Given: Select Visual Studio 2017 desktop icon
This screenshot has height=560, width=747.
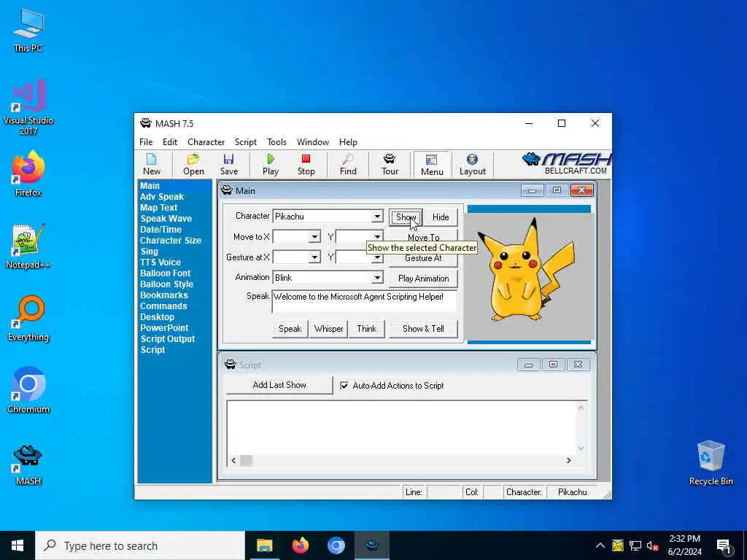Looking at the screenshot, I should click(28, 107).
